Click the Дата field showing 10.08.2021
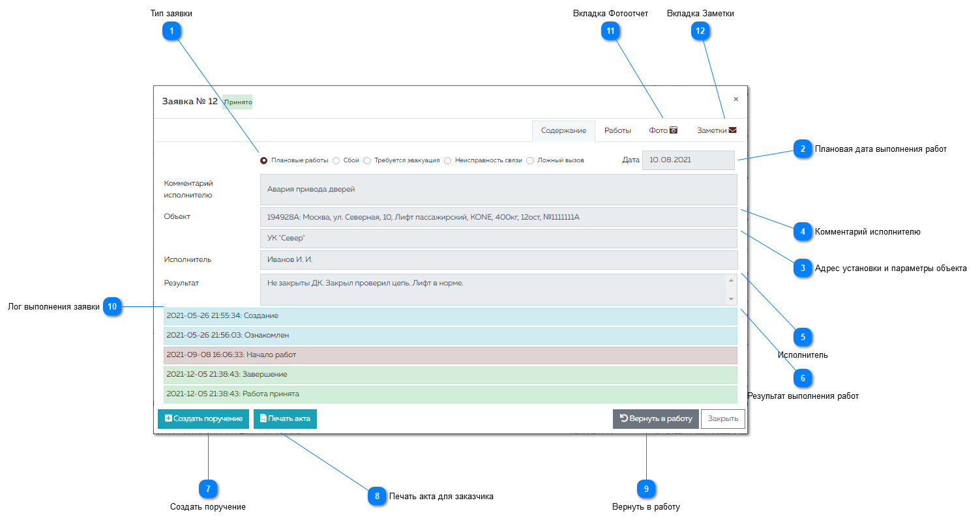 689,160
